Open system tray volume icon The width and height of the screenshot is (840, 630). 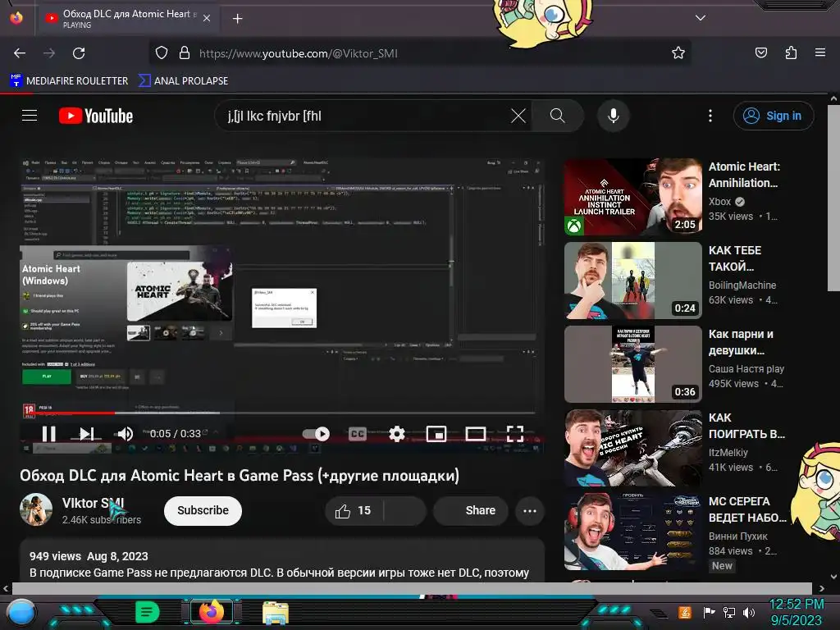(749, 612)
